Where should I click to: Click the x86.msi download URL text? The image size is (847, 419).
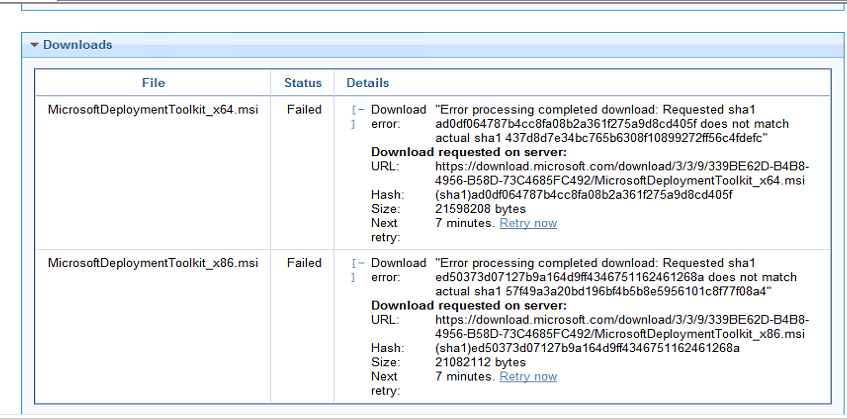(622, 327)
